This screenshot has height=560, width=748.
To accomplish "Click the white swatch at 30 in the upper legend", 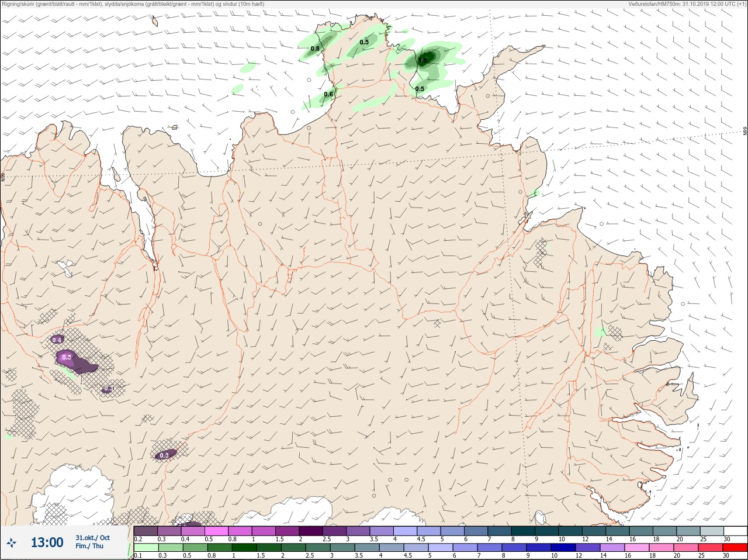I will (735, 531).
